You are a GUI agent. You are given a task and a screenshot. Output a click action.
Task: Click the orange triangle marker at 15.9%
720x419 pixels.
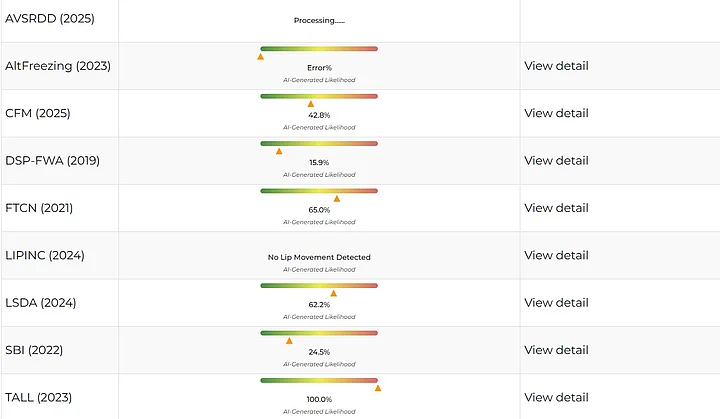(279, 151)
